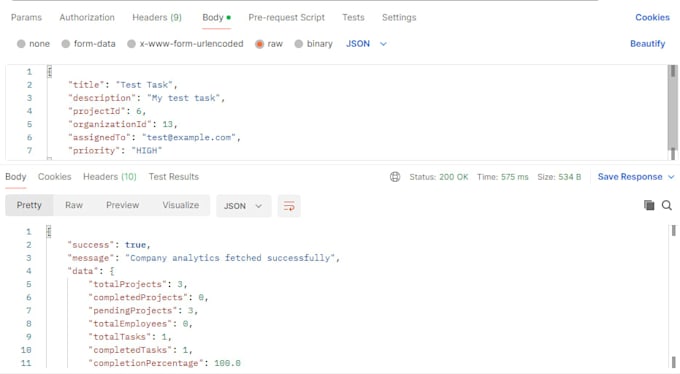Open the Pre-request Script tab
The width and height of the screenshot is (680, 374).
click(286, 17)
